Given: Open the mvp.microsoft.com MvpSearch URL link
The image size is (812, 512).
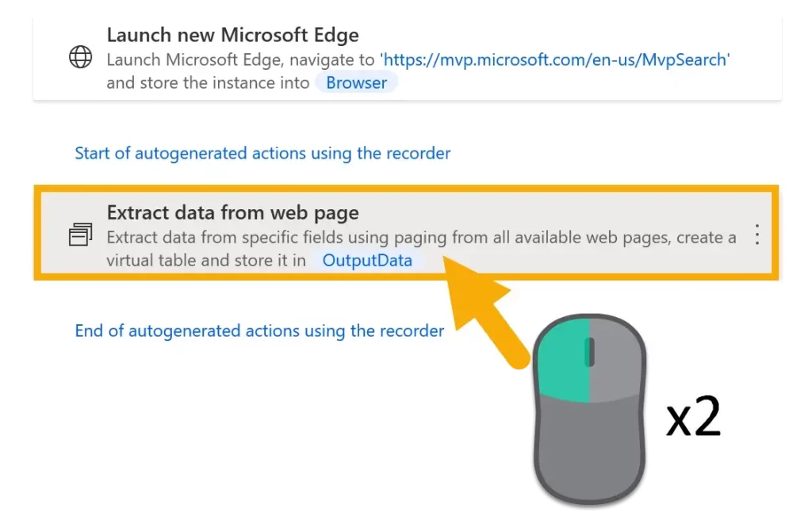Looking at the screenshot, I should coord(555,59).
